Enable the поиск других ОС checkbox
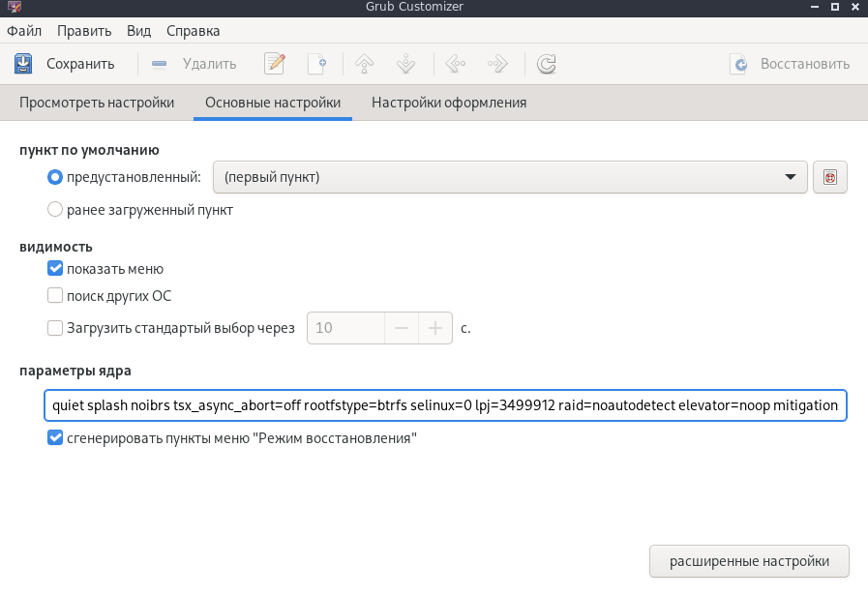 55,295
